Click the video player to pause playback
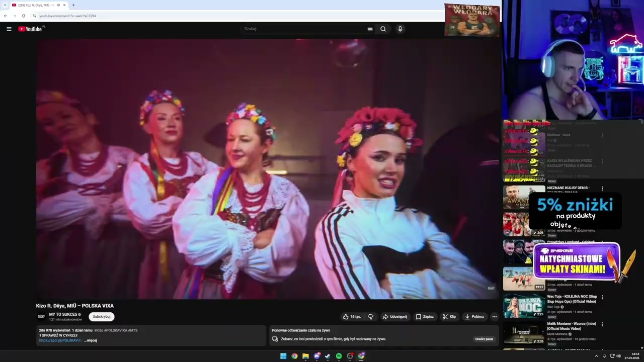 click(x=267, y=169)
